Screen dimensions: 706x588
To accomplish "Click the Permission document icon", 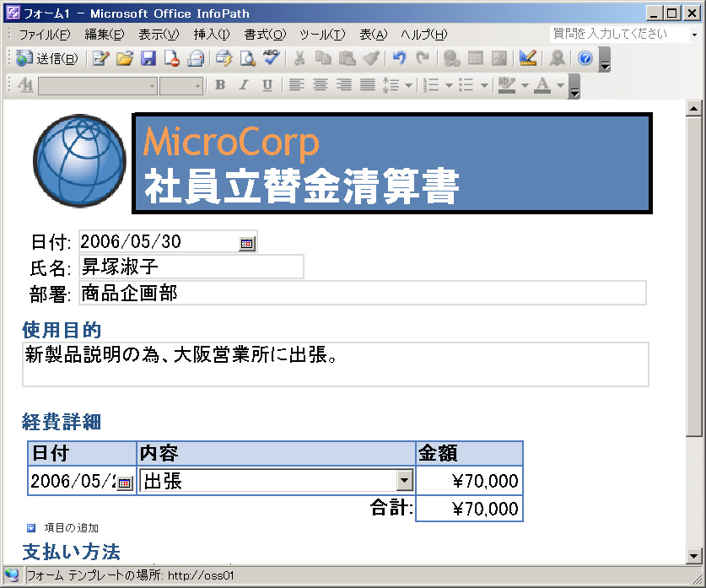I will coord(171,58).
